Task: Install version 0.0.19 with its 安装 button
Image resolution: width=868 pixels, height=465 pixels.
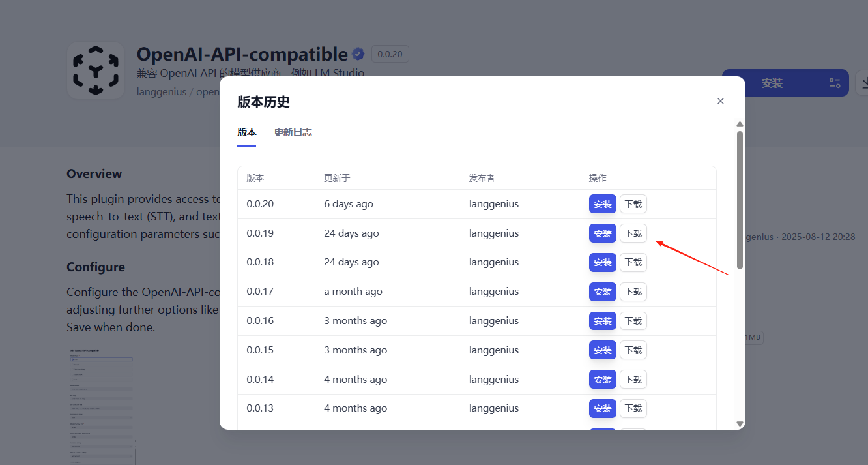Action: pyautogui.click(x=602, y=233)
